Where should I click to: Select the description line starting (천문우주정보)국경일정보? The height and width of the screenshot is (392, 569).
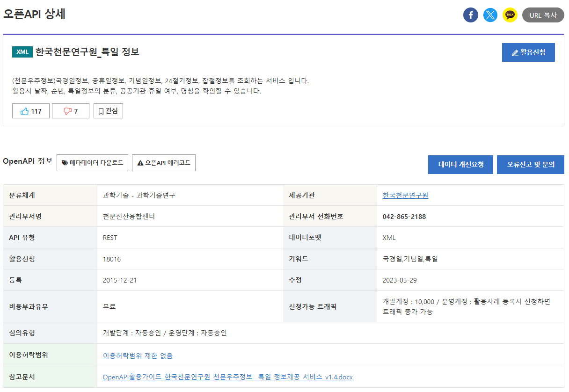(160, 81)
